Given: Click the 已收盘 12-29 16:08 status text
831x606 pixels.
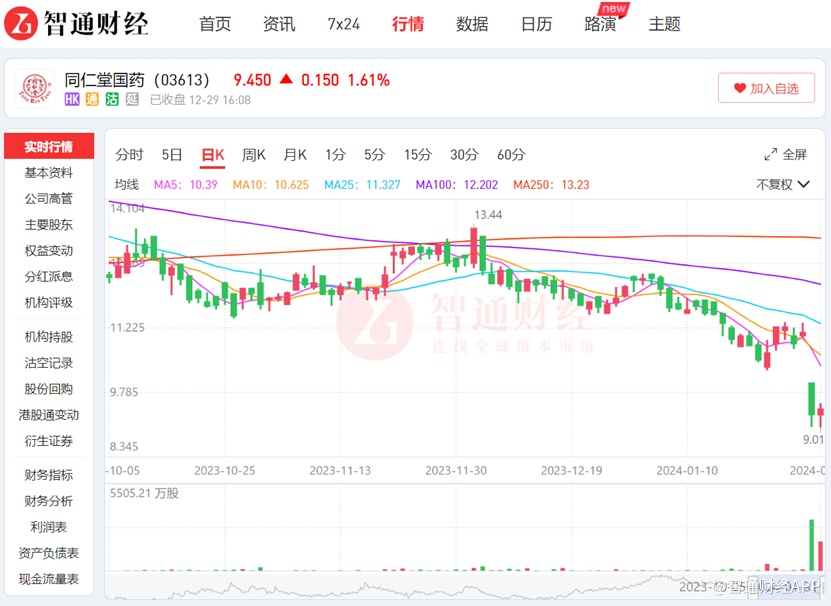Looking at the screenshot, I should 200,100.
